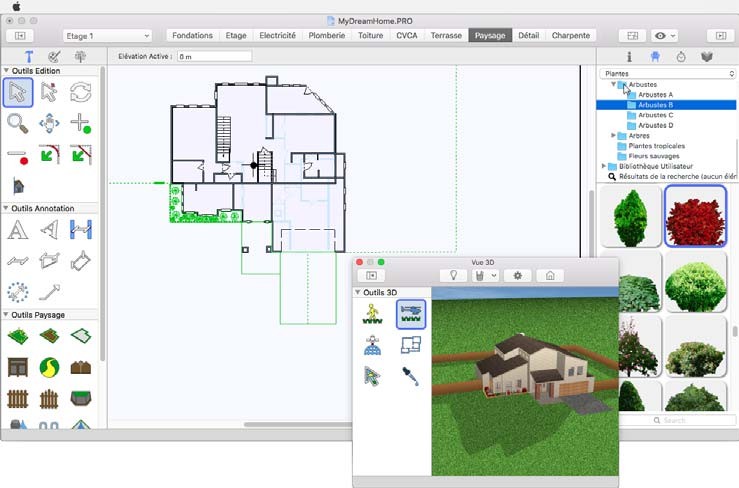Viewport: 739px width, 488px height.
Task: Click the floor plan view tool in Vue 3D
Action: tap(411, 345)
